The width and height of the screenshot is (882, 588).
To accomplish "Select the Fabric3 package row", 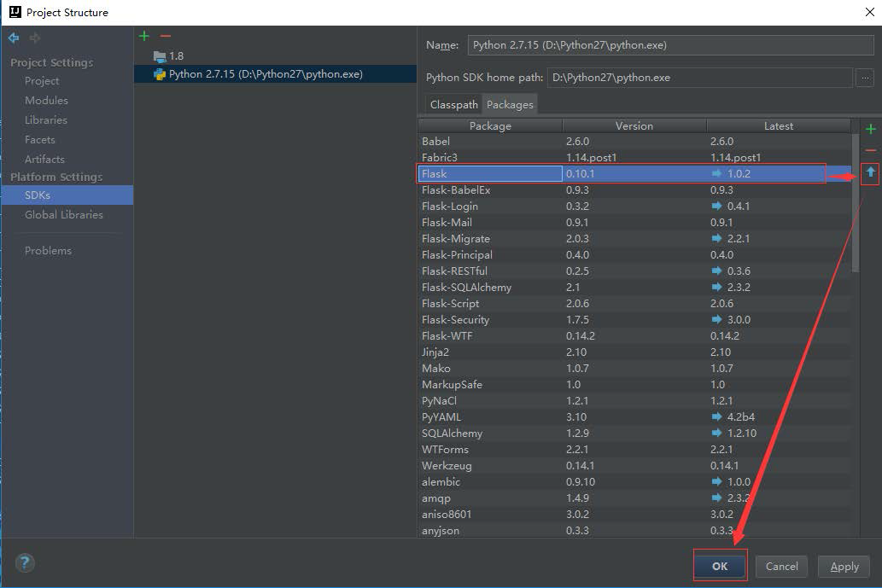I will (634, 157).
